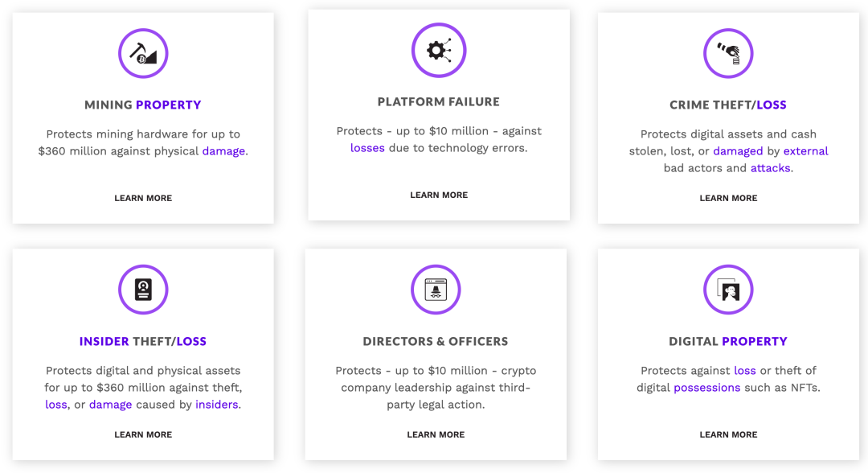This screenshot has width=868, height=473.
Task: Follow the 'insiders' link in Insider Theft card
Action: tap(216, 405)
